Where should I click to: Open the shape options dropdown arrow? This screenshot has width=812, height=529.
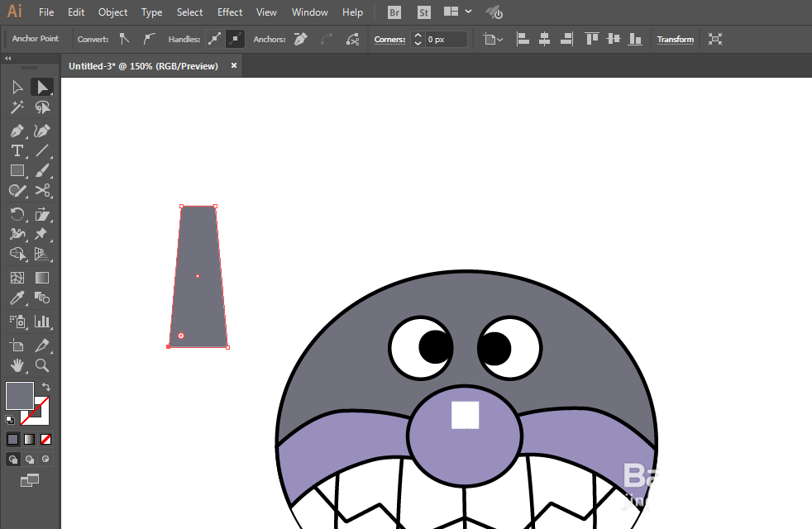coord(499,40)
